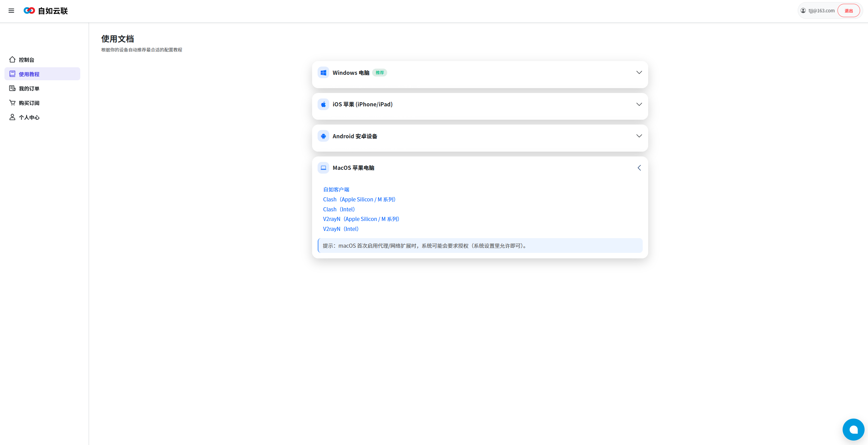Collapse the MacOS 苹果电脑 section
868x445 pixels.
[x=639, y=168]
